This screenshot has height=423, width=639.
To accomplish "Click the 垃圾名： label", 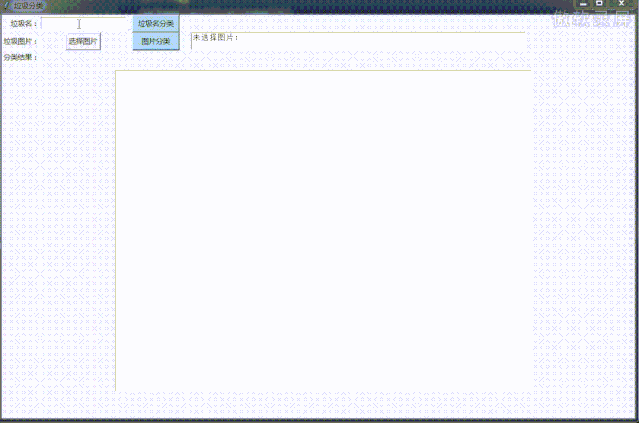I will [24, 24].
